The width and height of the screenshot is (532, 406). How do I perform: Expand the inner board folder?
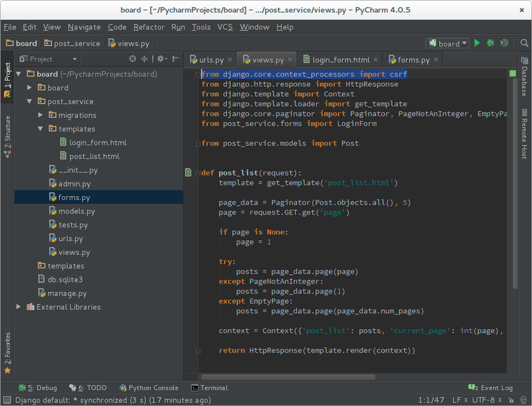tap(30, 88)
